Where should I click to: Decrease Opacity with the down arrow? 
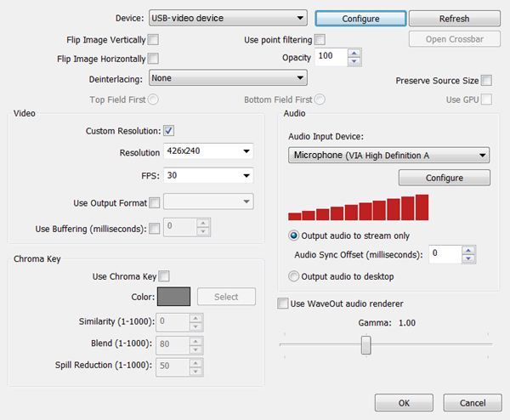354,61
